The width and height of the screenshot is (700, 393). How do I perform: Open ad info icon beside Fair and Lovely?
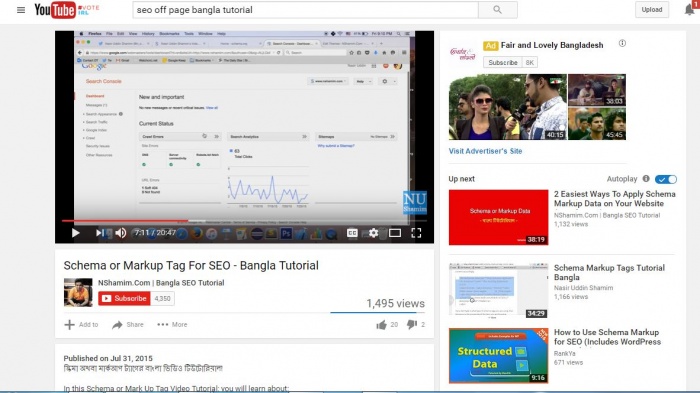pyautogui.click(x=622, y=43)
